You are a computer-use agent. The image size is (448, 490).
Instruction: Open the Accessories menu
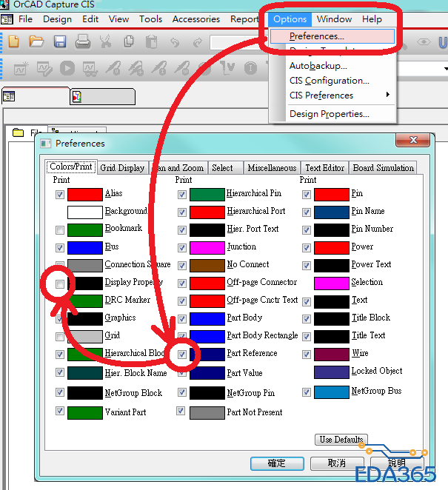pos(196,19)
